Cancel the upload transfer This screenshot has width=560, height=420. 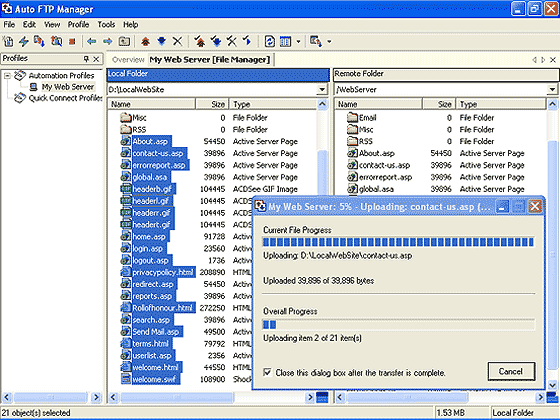point(511,371)
